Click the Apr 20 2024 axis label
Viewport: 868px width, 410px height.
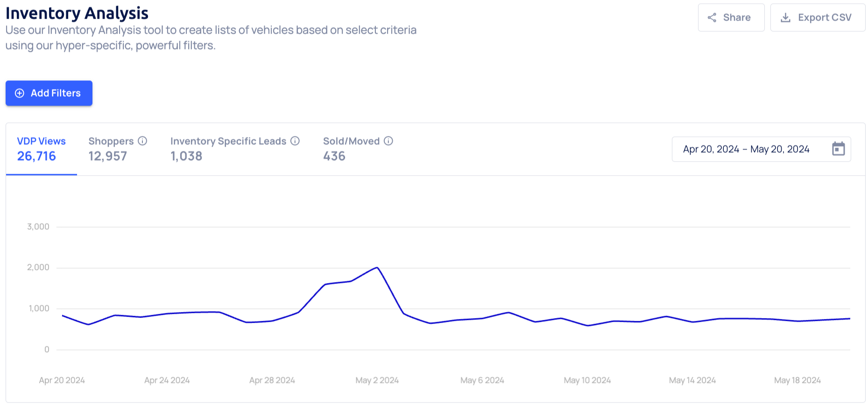tap(62, 381)
